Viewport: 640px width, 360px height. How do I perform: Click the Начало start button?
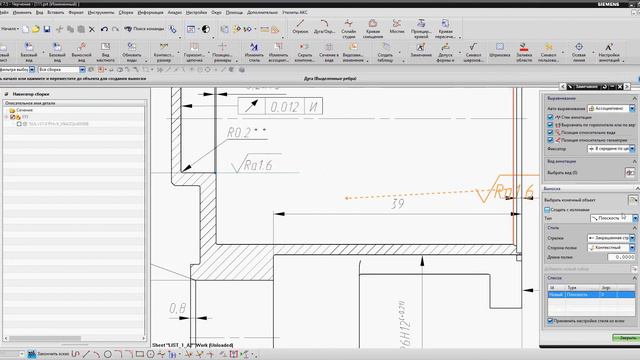click(x=9, y=29)
